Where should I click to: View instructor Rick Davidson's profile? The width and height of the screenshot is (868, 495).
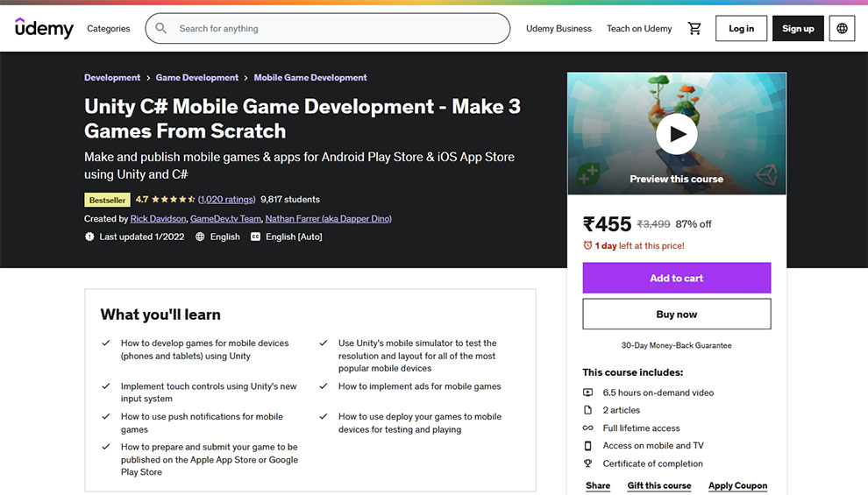158,219
